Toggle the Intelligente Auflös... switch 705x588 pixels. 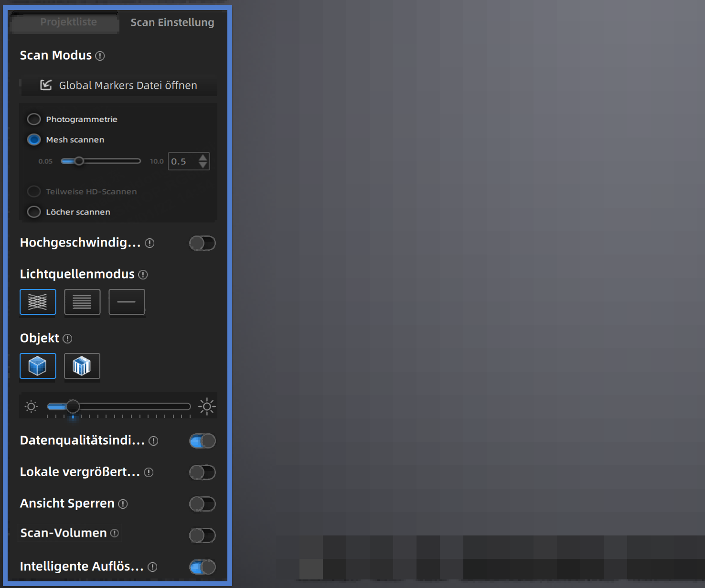[203, 567]
